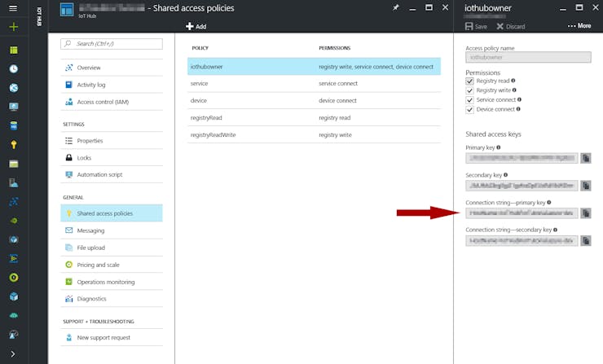Open the clock Recent icon in sidebar
The width and height of the screenshot is (603, 364).
tap(14, 68)
